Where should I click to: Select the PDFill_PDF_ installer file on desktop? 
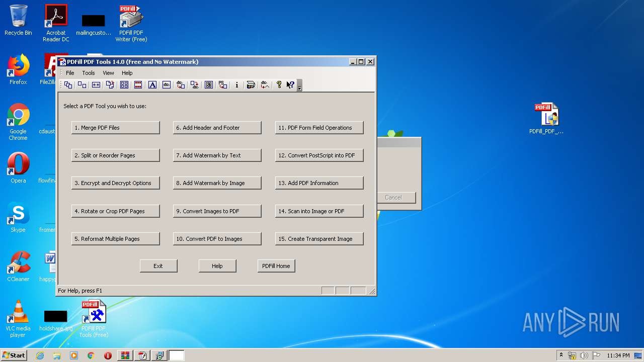(546, 119)
